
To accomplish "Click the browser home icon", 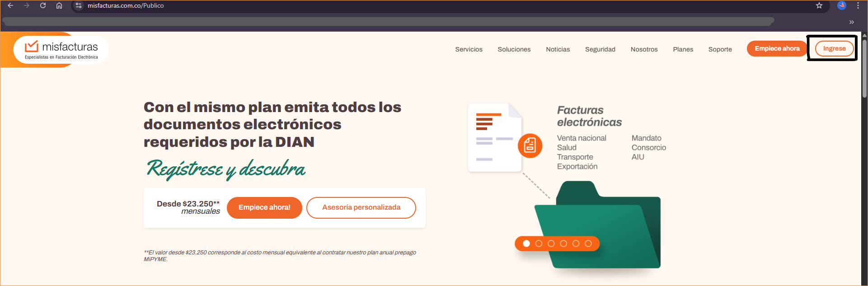I will pos(59,5).
